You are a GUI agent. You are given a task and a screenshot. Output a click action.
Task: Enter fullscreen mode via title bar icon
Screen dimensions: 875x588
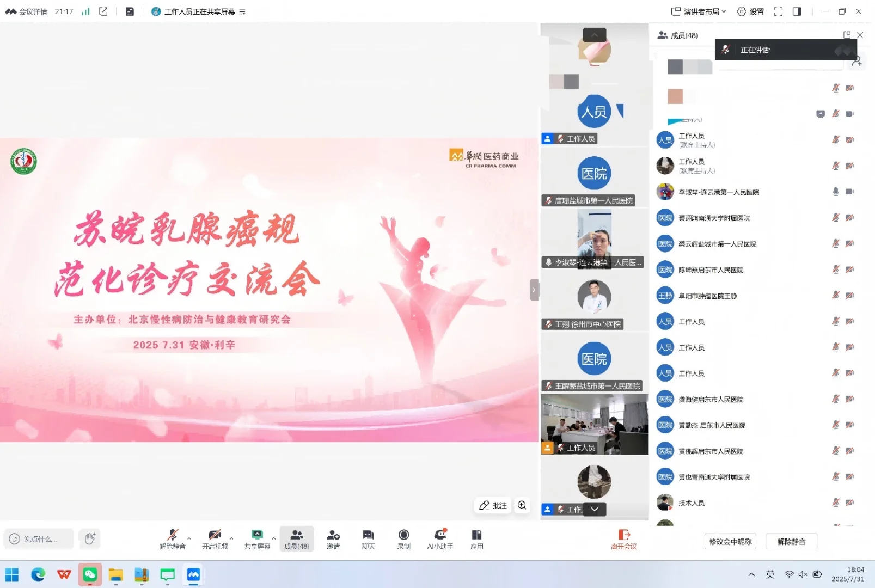[778, 11]
